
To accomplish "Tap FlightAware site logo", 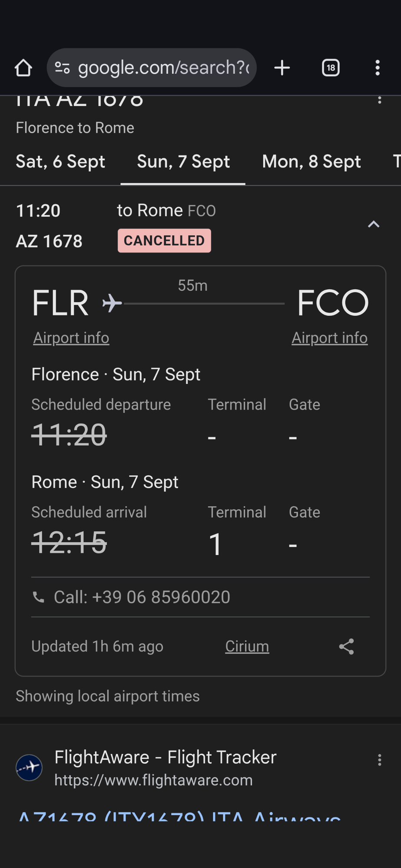I will point(29,768).
